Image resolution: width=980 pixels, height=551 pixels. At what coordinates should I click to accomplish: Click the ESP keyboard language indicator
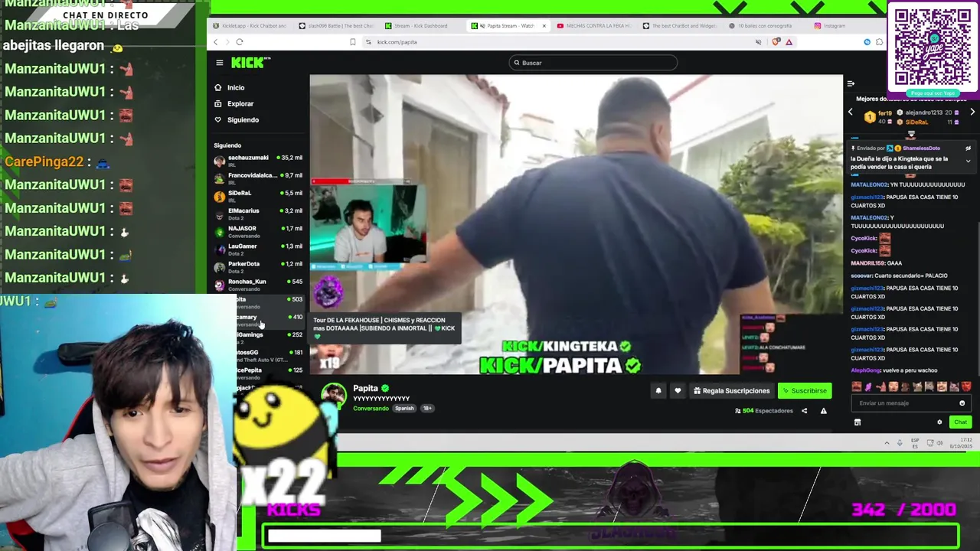pyautogui.click(x=915, y=442)
